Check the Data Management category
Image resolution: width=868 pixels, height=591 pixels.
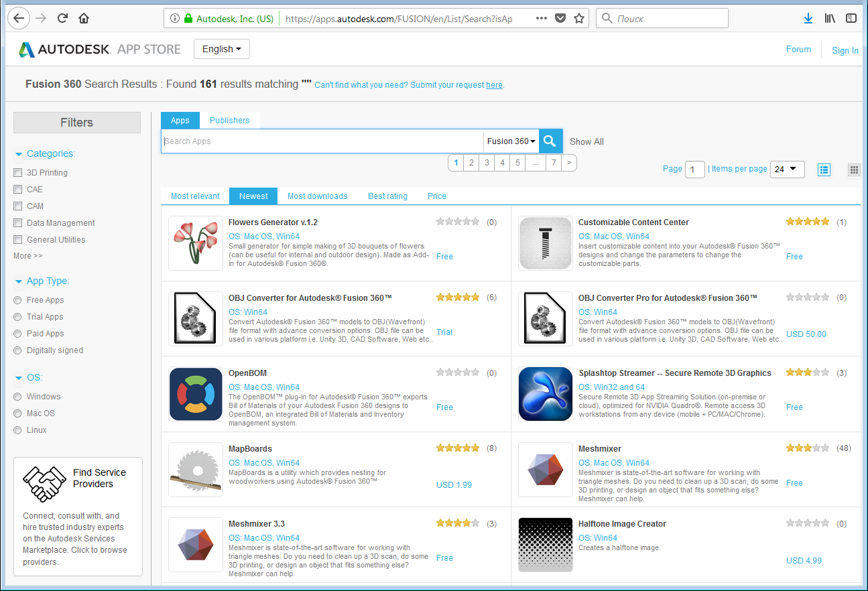[x=18, y=222]
